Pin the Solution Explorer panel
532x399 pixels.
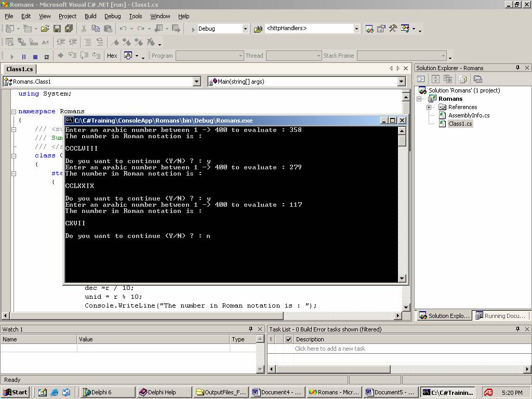click(x=517, y=68)
